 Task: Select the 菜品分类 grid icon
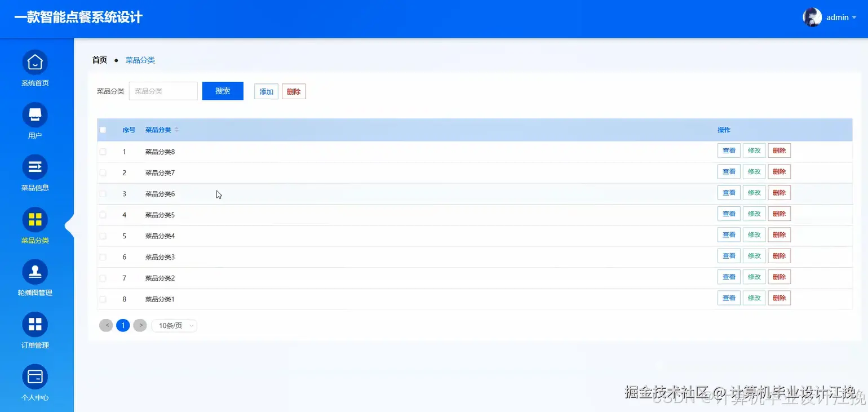click(35, 220)
